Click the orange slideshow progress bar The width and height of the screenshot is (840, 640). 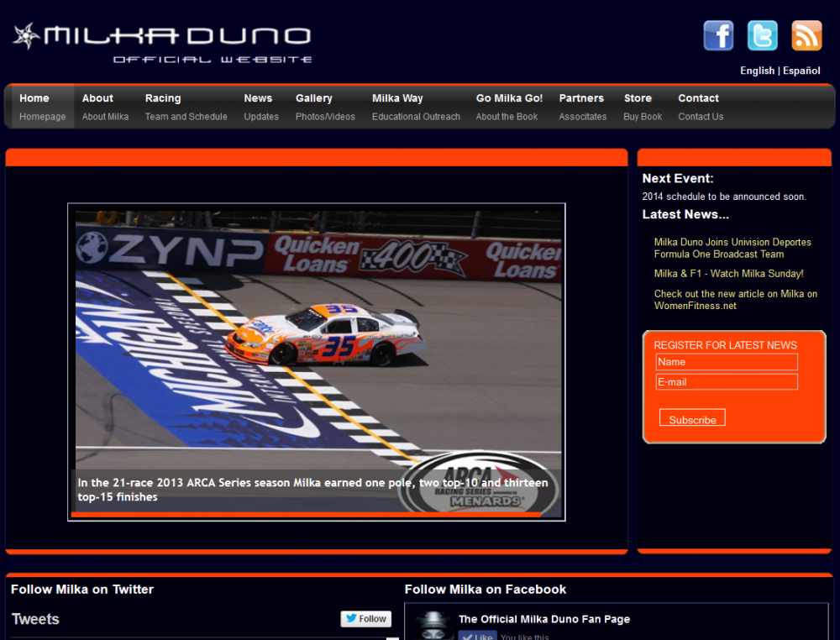[306, 515]
